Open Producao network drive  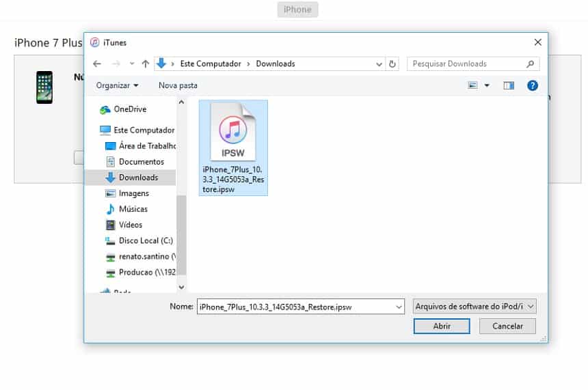140,273
